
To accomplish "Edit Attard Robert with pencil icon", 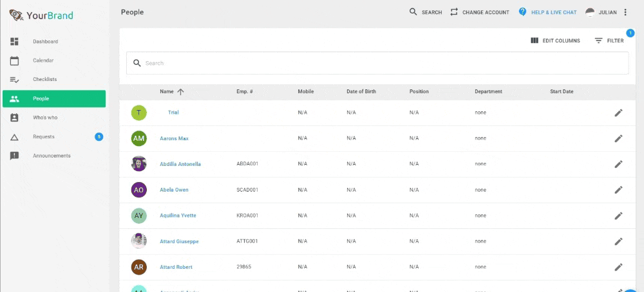I will [x=618, y=267].
